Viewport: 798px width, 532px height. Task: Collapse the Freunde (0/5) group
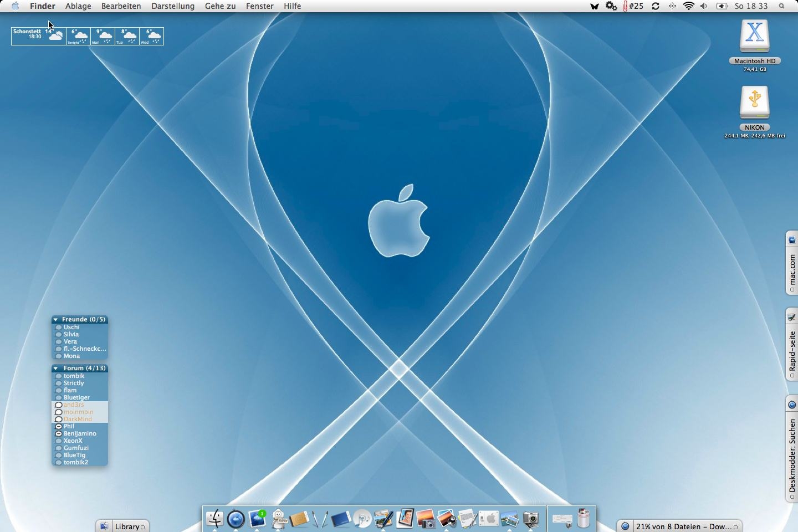[55, 320]
